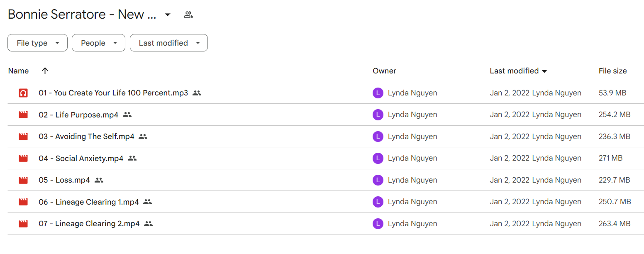644x254 pixels.
Task: Click the 263.4 MB file size
Action: pos(615,224)
